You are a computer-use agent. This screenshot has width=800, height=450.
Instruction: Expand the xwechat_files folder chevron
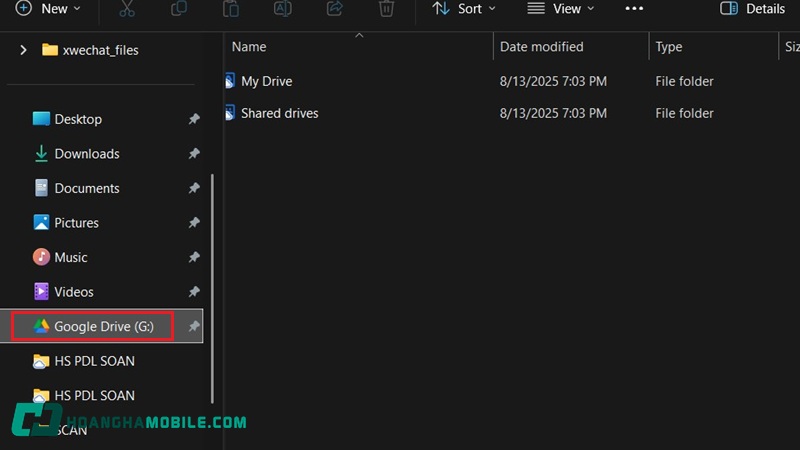click(23, 50)
